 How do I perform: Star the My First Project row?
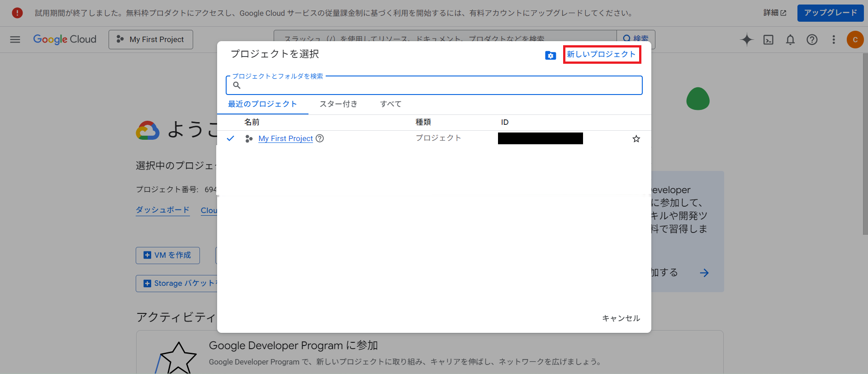636,139
